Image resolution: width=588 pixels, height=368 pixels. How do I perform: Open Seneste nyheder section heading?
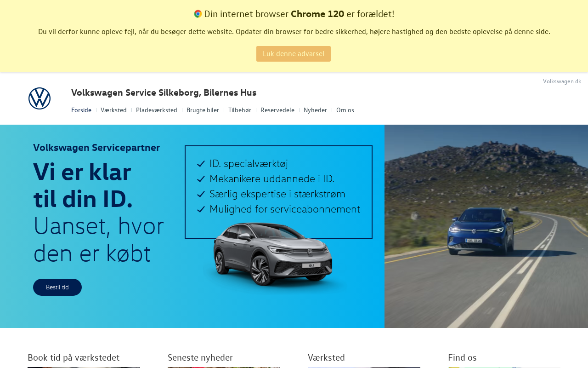(x=200, y=357)
